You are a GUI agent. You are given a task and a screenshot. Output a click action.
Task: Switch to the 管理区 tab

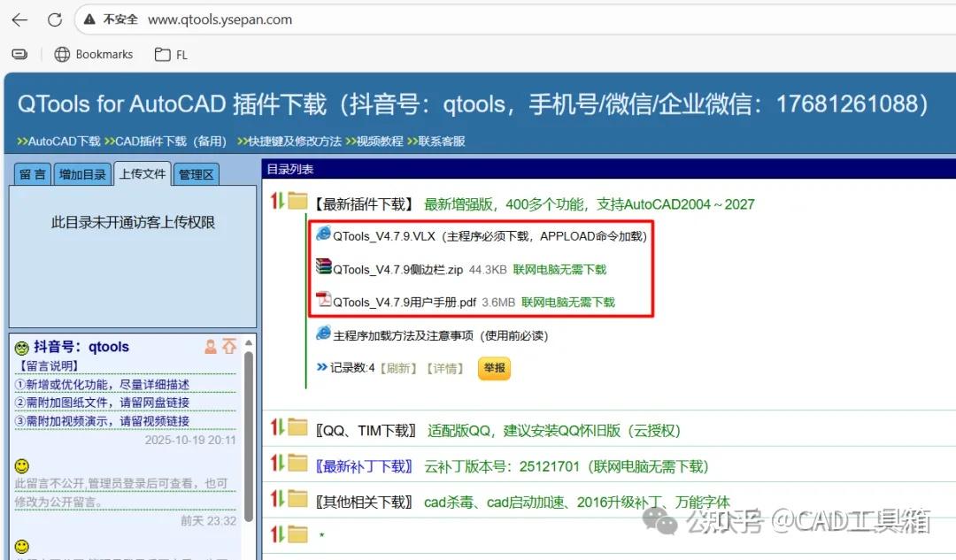[196, 174]
